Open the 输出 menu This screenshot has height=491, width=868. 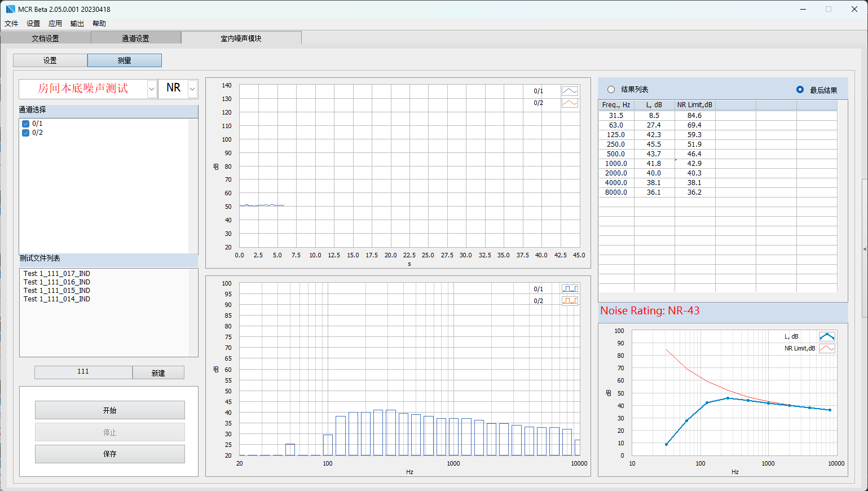77,24
